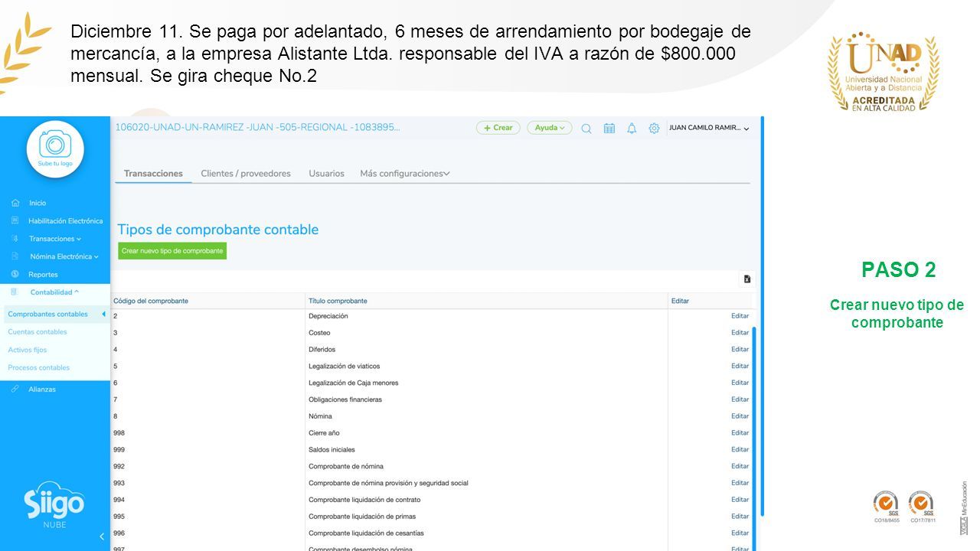Edit the Comprobante de nómina row
980x551 pixels.
[740, 466]
